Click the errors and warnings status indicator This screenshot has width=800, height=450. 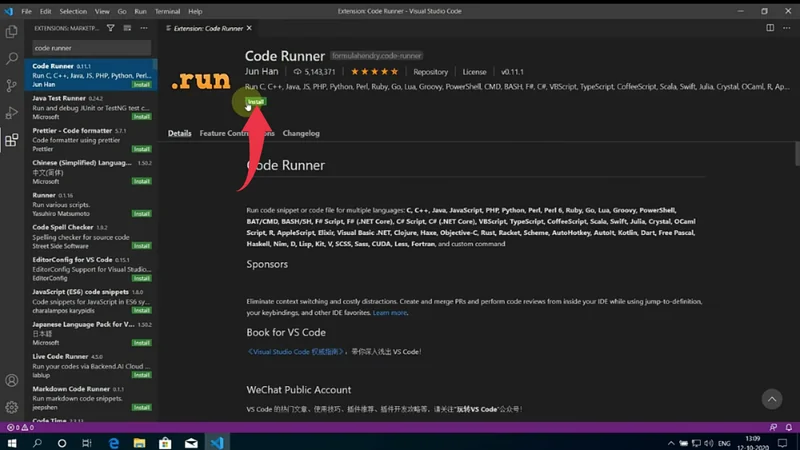pos(22,427)
